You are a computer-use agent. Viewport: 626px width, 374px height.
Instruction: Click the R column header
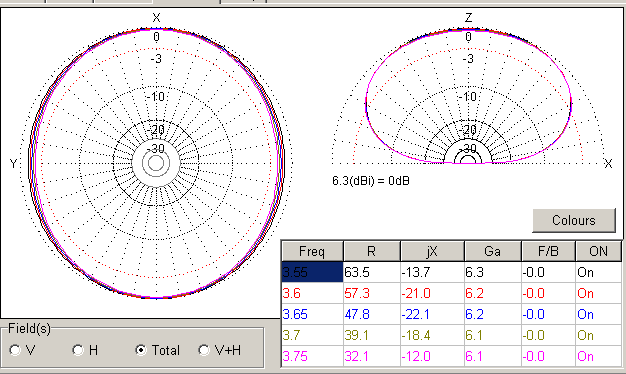(372, 251)
